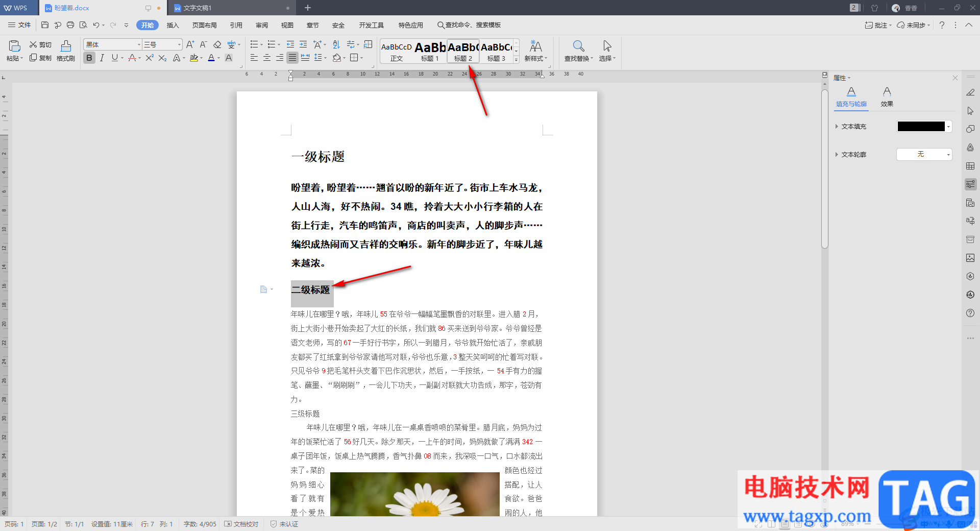
Task: Apply subscript X₂ formatting
Action: 162,58
